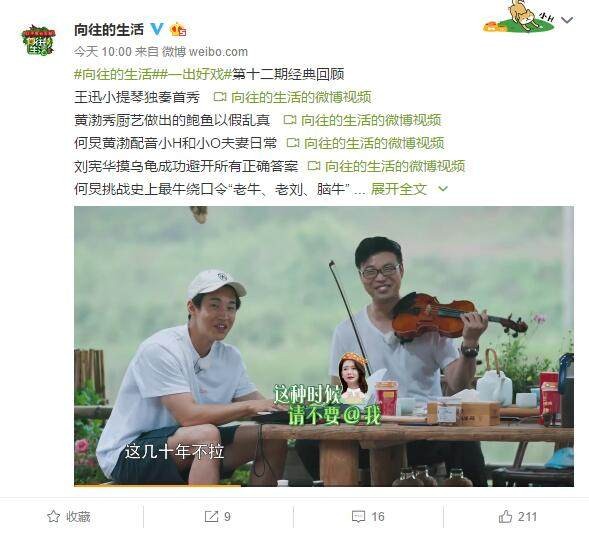Click the chevron beside 展开全文
This screenshot has height=533, width=589.
(x=443, y=189)
